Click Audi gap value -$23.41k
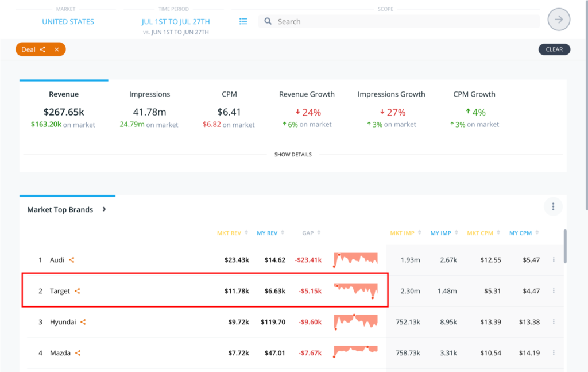Image resolution: width=588 pixels, height=372 pixels. coord(308,260)
